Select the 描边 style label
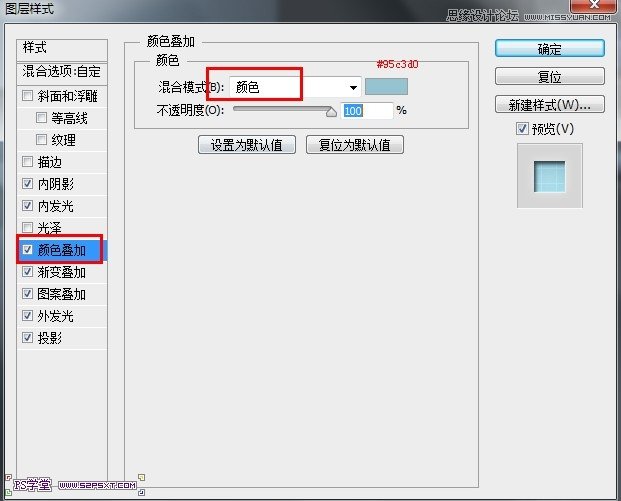The height and width of the screenshot is (501, 621). click(x=50, y=162)
